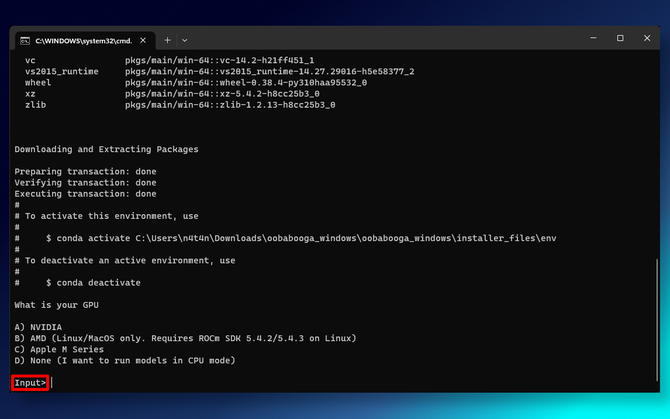The height and width of the screenshot is (419, 670).
Task: Click the 'What is your GPU' text
Action: 56,305
